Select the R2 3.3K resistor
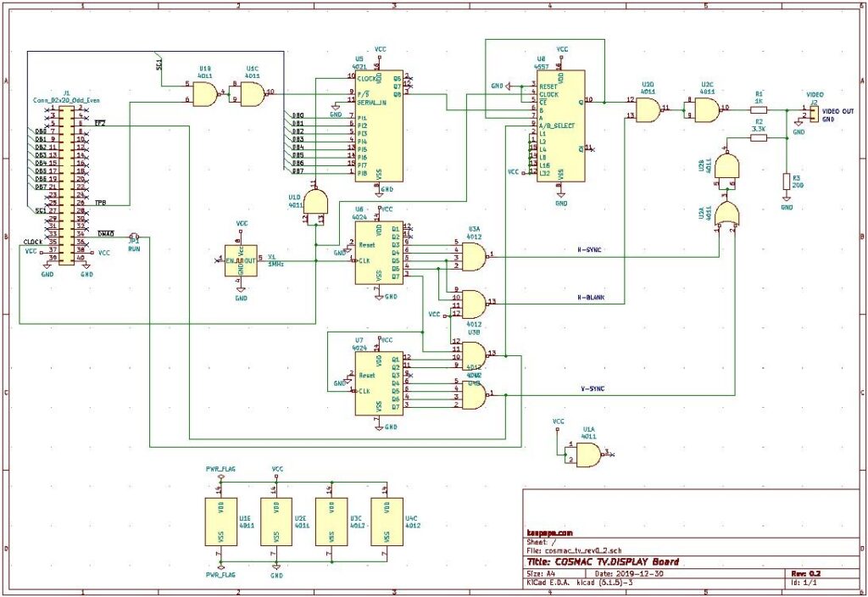This screenshot has width=868, height=597. 759,137
